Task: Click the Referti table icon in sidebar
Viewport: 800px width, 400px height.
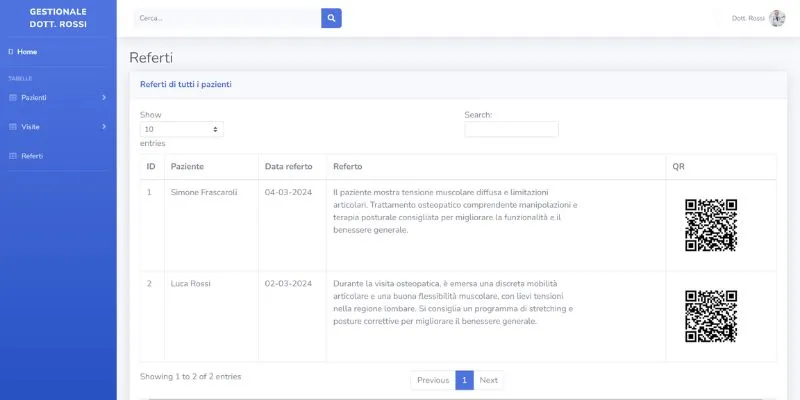Action: [x=12, y=156]
